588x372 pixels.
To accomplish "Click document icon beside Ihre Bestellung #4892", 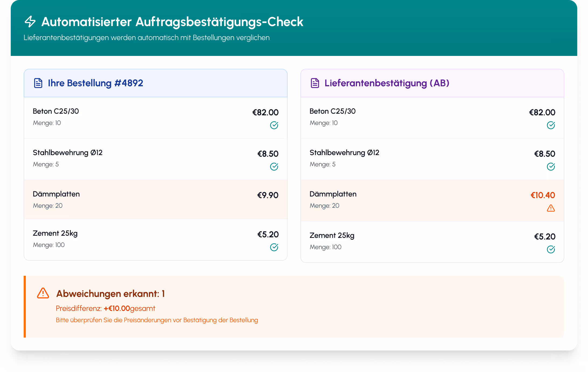I will pos(38,83).
